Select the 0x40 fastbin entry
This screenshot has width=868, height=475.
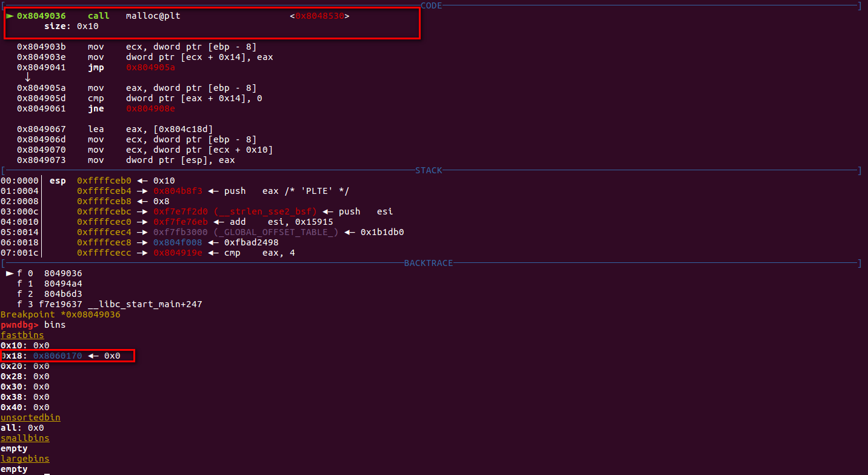25,407
